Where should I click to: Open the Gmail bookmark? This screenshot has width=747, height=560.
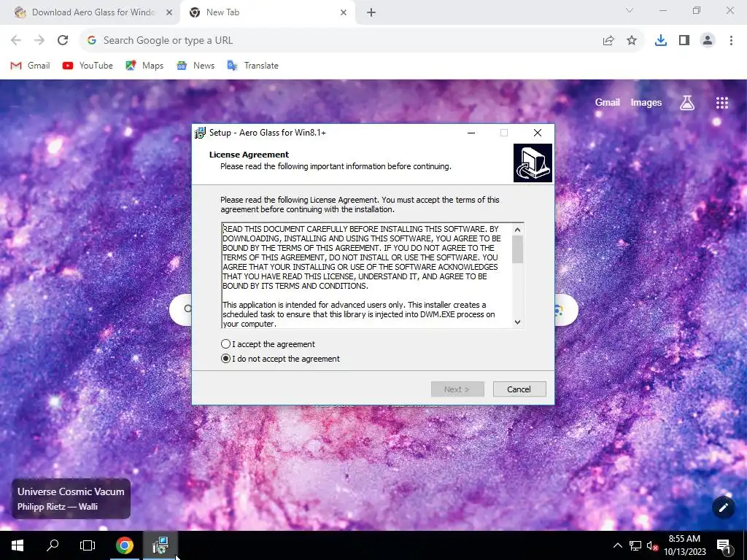(x=31, y=66)
